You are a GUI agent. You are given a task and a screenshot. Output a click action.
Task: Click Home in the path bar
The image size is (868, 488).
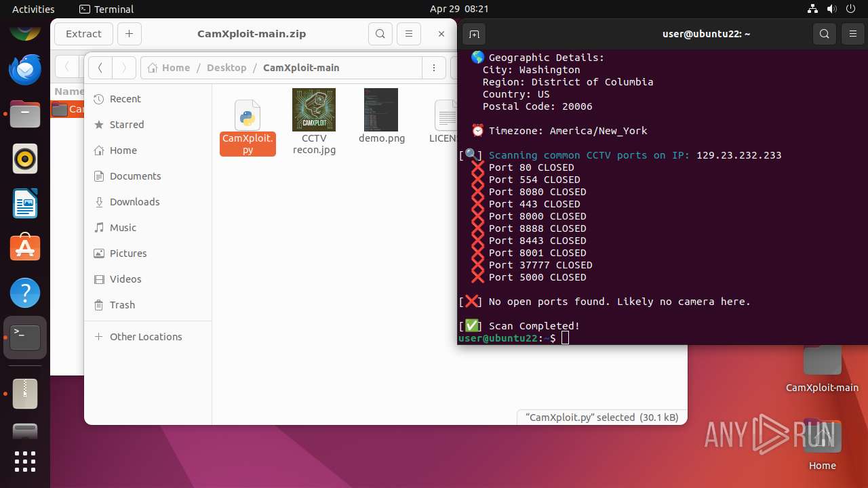pos(169,68)
